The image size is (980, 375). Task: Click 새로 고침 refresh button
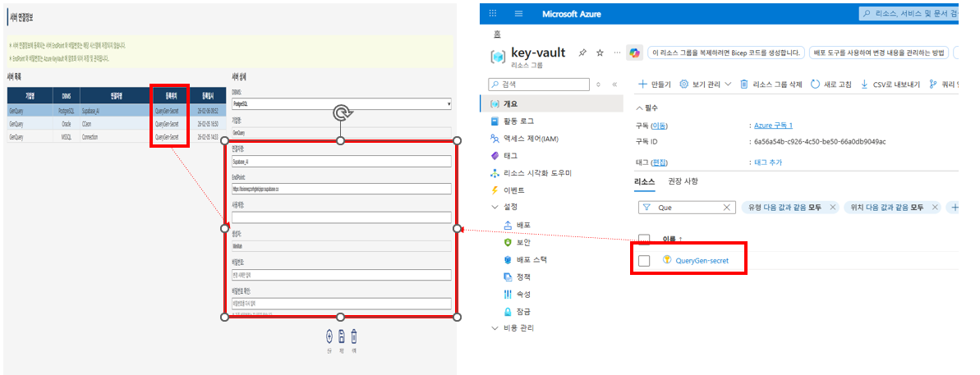point(831,85)
